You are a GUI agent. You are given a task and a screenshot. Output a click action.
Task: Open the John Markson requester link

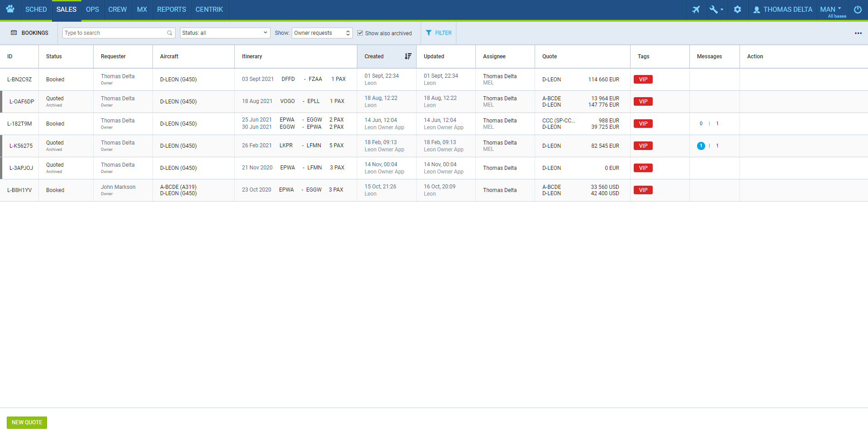[118, 187]
